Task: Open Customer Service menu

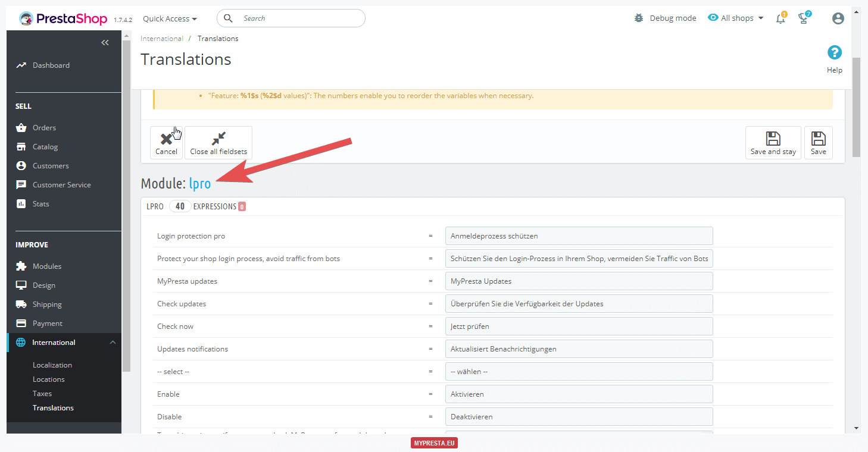Action: point(62,185)
